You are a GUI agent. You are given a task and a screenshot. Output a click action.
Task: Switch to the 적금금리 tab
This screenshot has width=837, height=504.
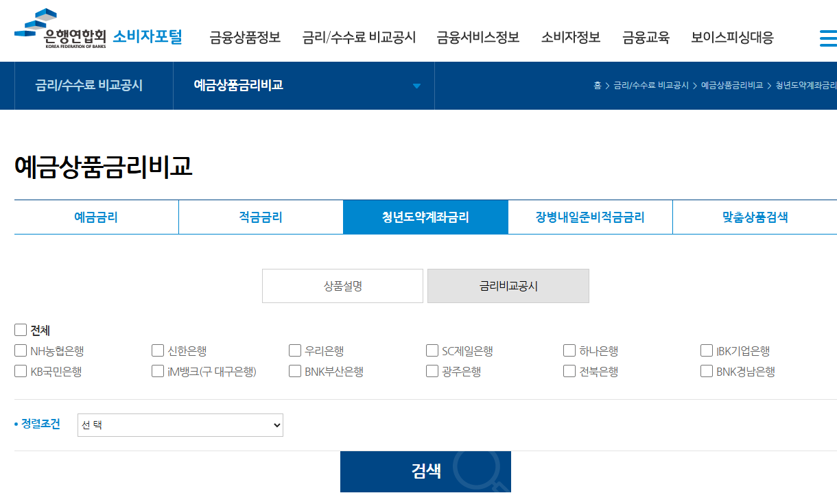pos(261,217)
